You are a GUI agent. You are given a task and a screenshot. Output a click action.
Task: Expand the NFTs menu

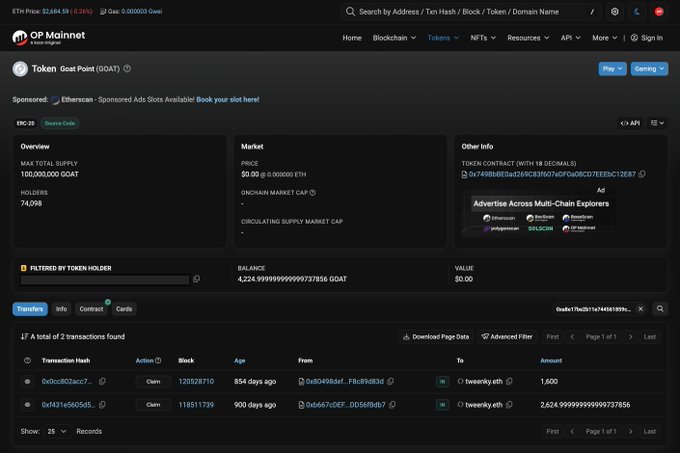[x=483, y=38]
